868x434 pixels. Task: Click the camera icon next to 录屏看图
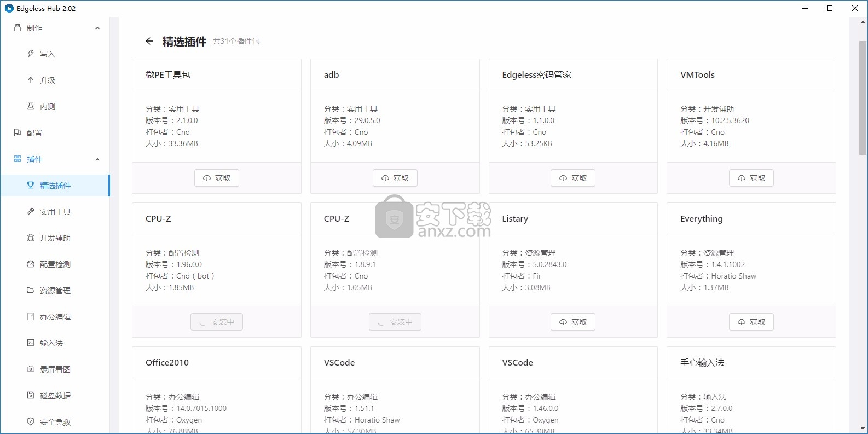[x=31, y=369]
